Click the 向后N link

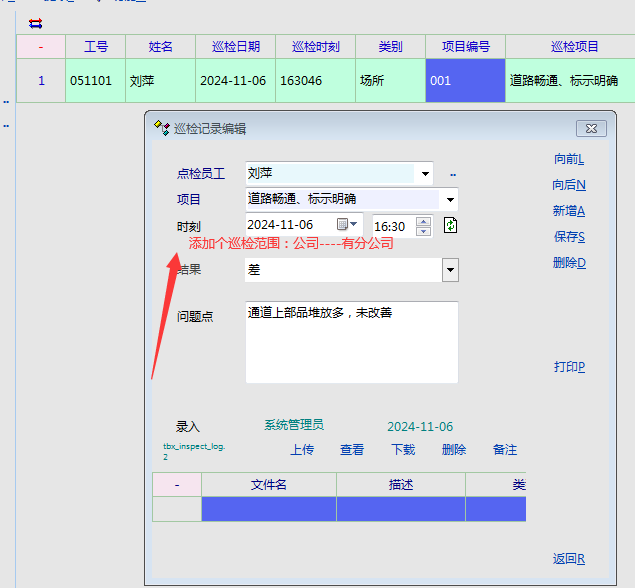(569, 185)
